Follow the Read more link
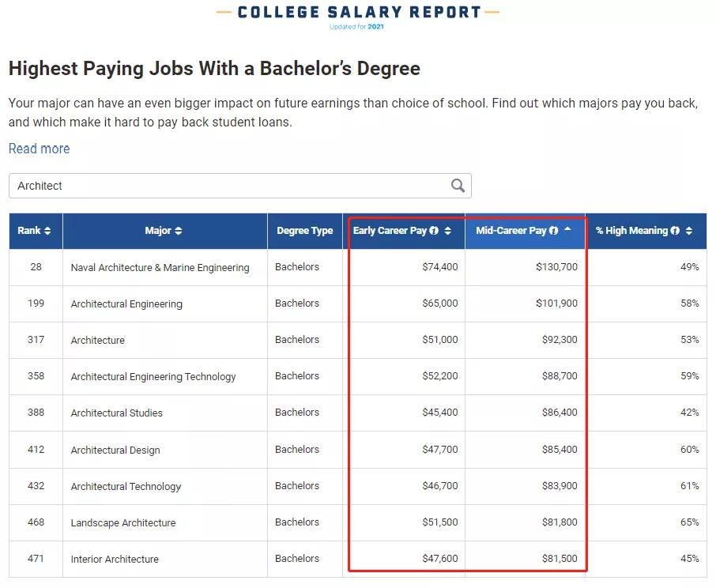Image resolution: width=716 pixels, height=588 pixels. pos(39,149)
